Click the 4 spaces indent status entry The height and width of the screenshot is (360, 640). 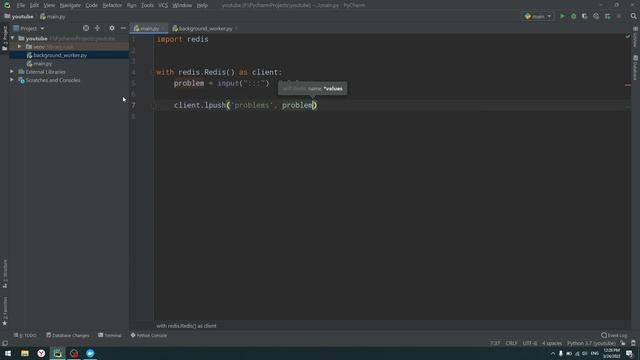(x=552, y=343)
